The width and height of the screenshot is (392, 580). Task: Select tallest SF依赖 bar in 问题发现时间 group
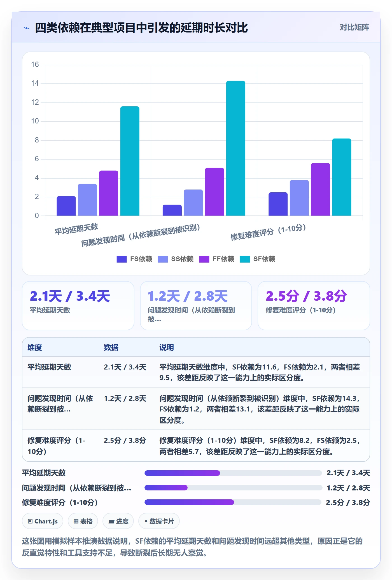pyautogui.click(x=236, y=148)
